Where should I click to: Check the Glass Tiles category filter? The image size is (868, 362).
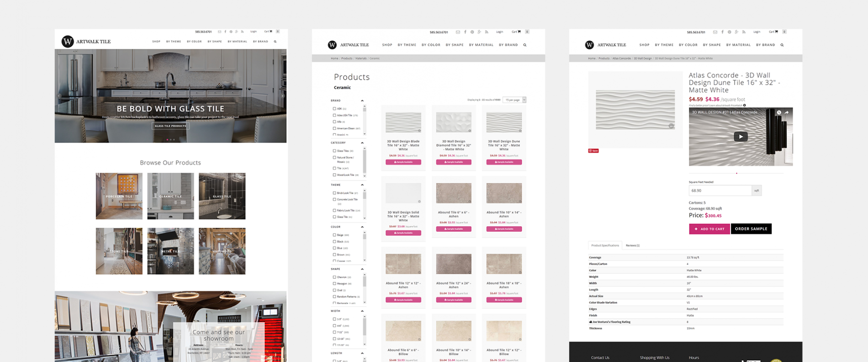point(334,151)
